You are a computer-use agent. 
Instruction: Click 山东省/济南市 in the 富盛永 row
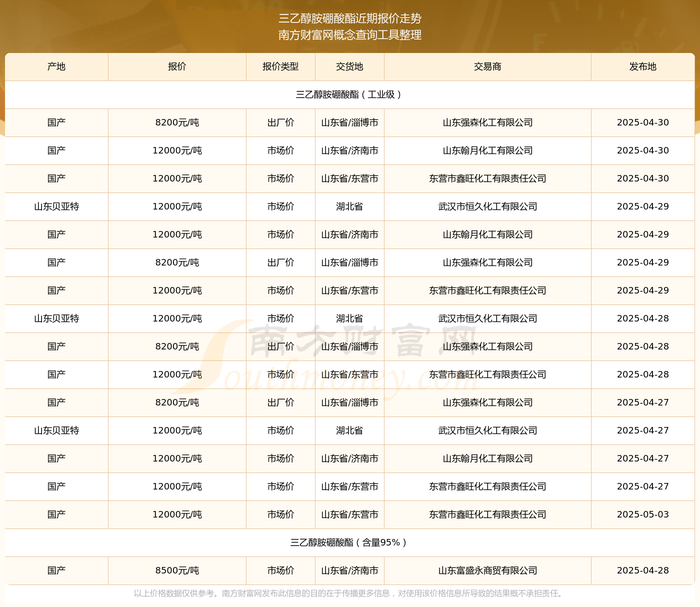click(x=349, y=570)
